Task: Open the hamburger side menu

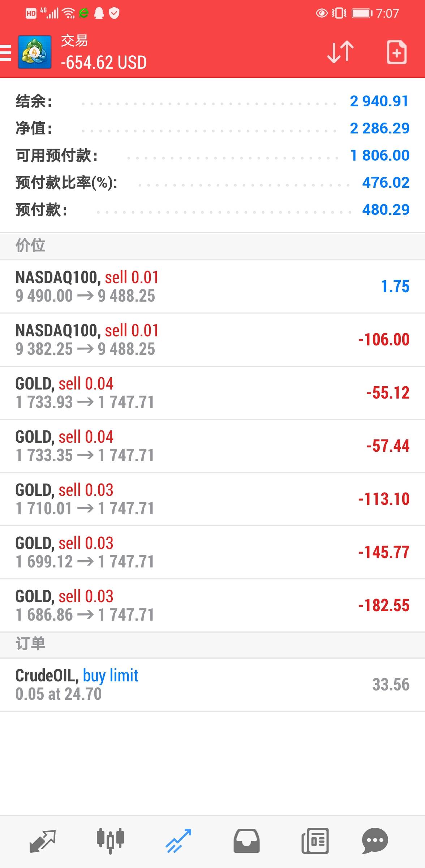Action: pos(6,53)
